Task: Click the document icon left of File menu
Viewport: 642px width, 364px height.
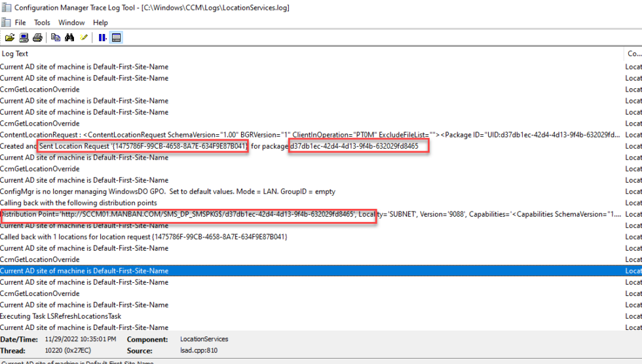Action: [x=5, y=22]
